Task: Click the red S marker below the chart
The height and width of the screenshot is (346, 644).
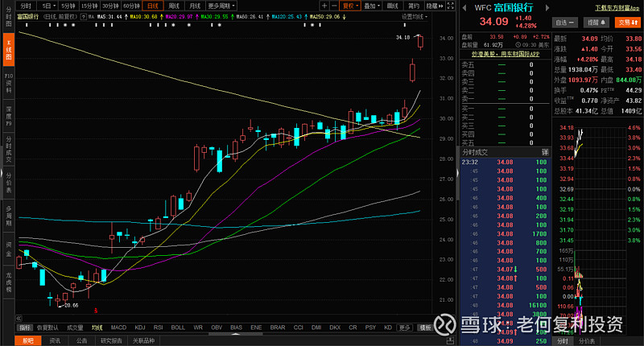Action: coord(96,311)
